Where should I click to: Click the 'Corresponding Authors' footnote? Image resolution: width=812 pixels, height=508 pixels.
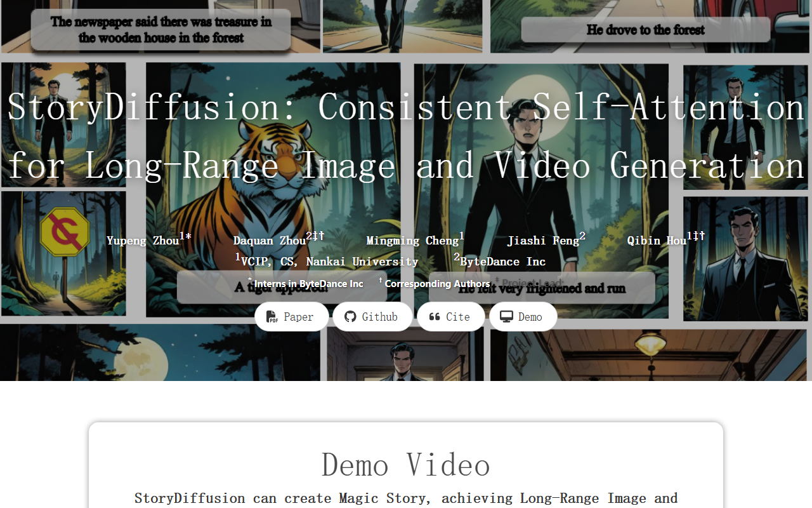pos(437,284)
